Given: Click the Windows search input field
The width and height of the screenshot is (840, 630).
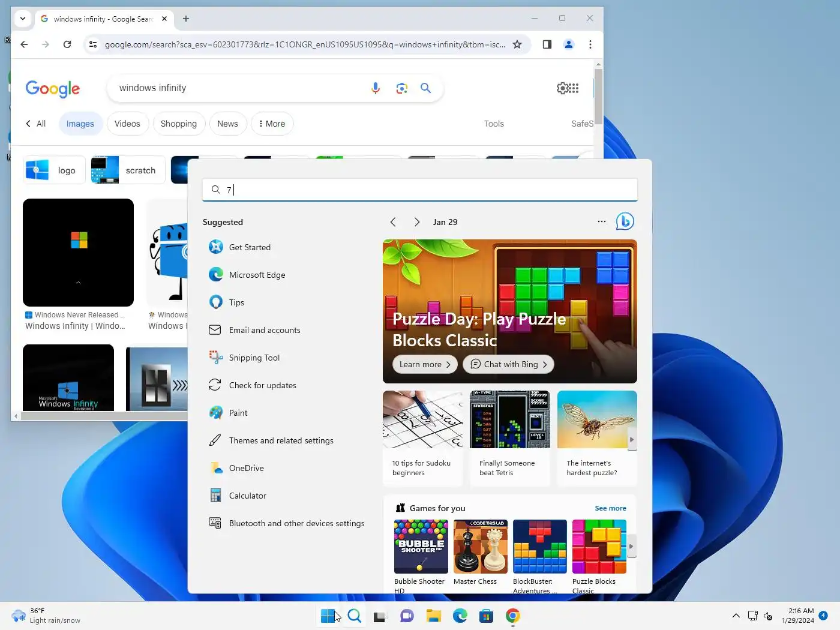Looking at the screenshot, I should tap(420, 190).
